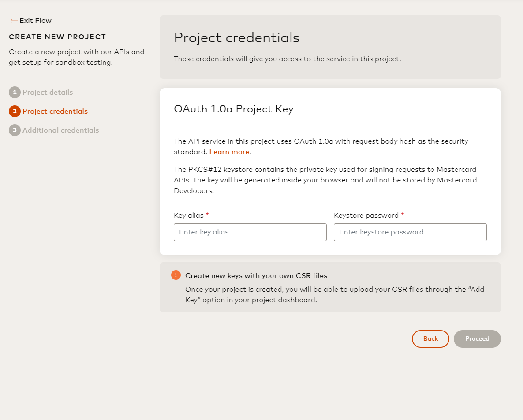Click the Exit Flow link text
Image resolution: width=523 pixels, height=420 pixels.
coord(35,21)
